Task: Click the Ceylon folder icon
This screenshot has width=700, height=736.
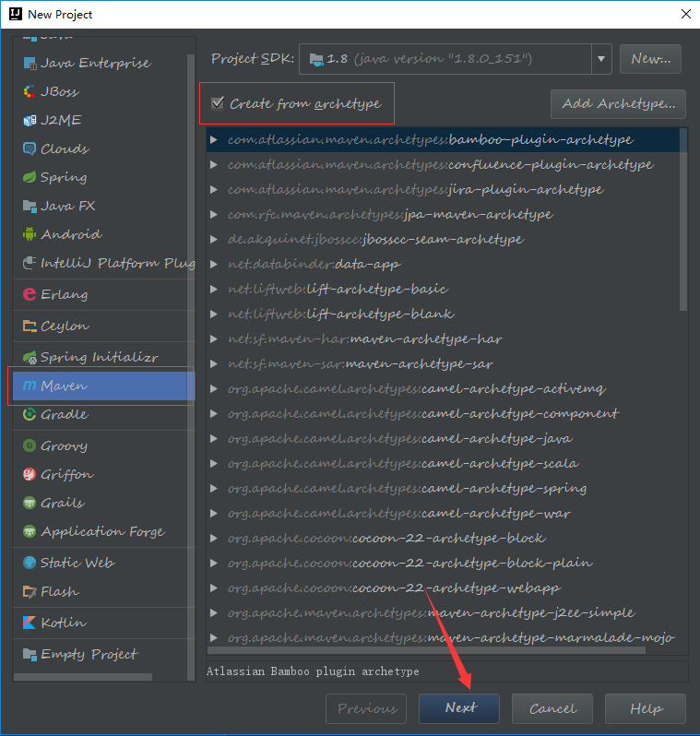Action: [30, 326]
